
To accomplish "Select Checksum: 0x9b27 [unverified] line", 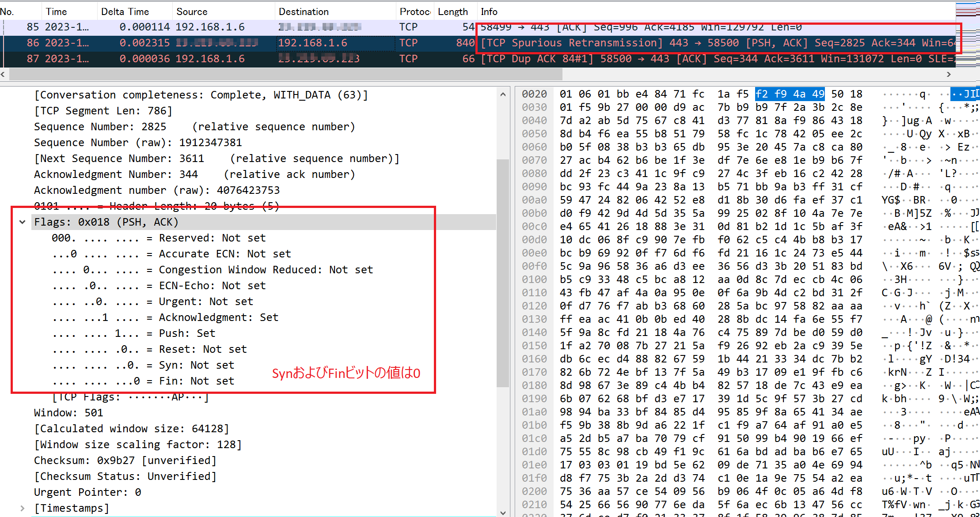I will click(x=125, y=460).
